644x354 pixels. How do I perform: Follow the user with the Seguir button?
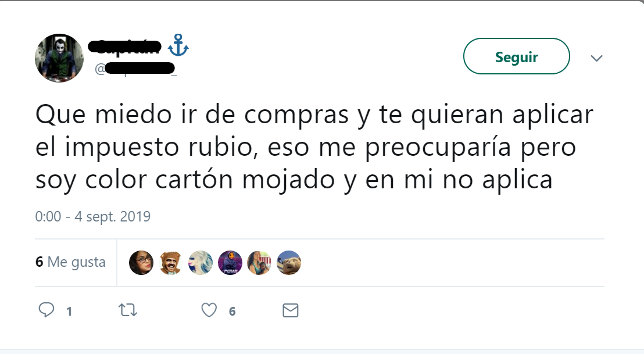tap(516, 56)
